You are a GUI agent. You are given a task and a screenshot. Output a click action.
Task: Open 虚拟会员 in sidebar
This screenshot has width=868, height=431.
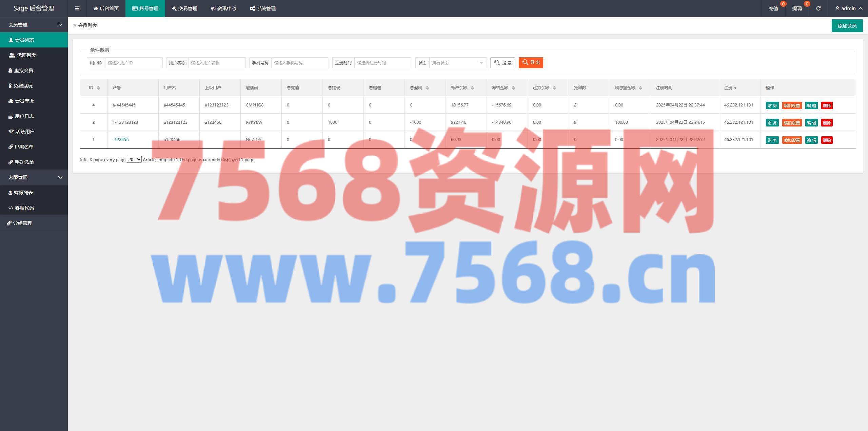click(x=23, y=71)
